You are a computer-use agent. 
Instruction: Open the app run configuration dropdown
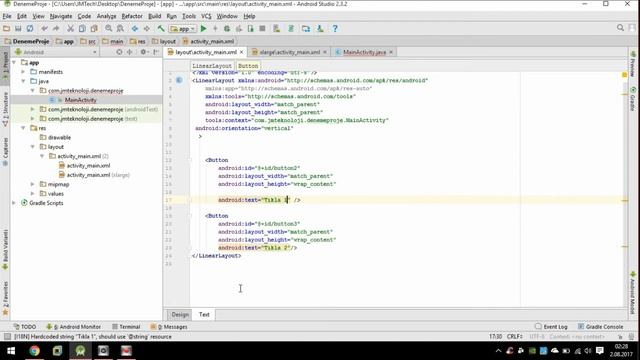(183, 29)
